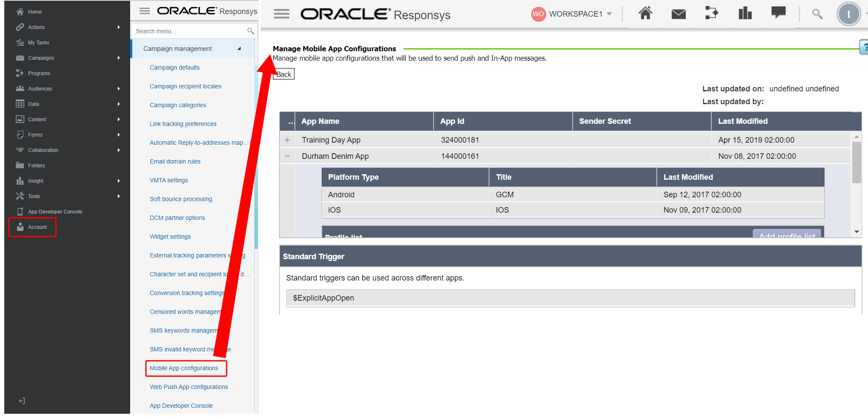Open DCM partner options link
Screen dimensions: 868x418
click(177, 218)
